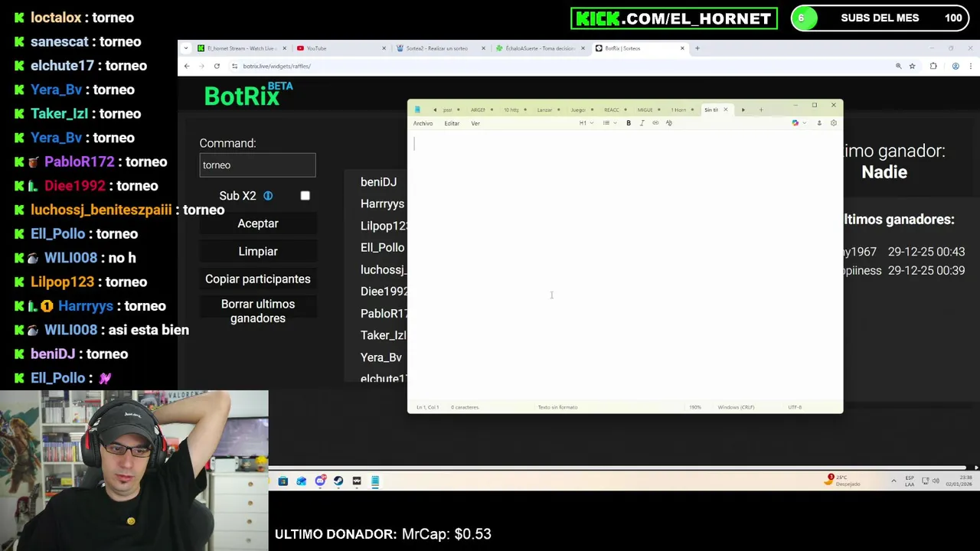Click 'Ln 1, Col 1' in status bar

click(428, 407)
